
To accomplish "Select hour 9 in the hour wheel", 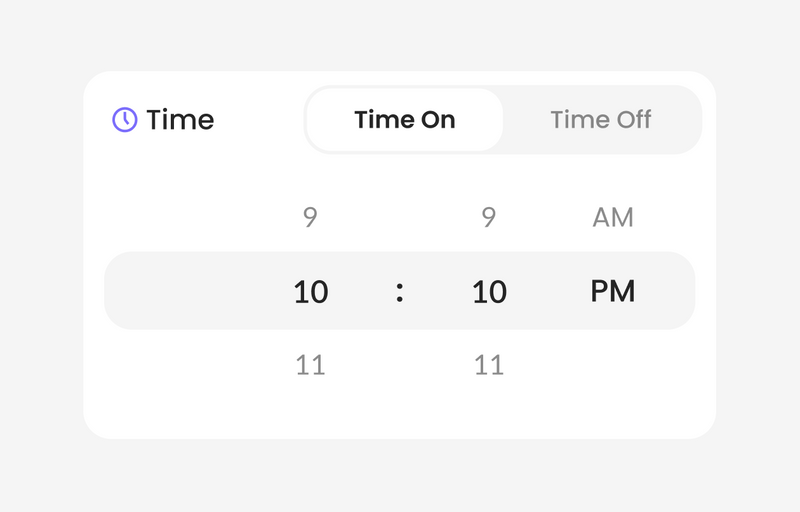I will coord(310,217).
